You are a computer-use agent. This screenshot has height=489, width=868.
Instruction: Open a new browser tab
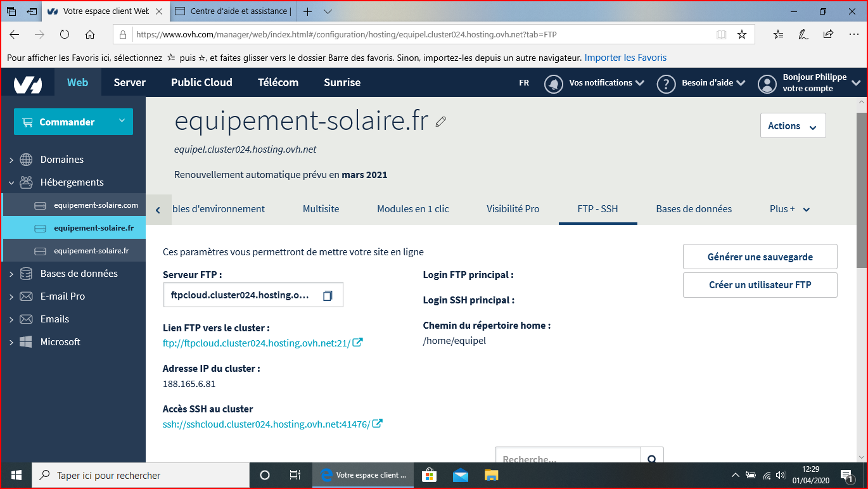308,11
